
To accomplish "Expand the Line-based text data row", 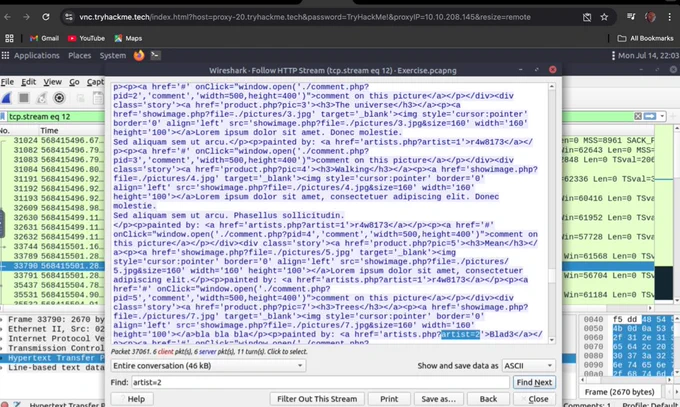I will point(52,368).
